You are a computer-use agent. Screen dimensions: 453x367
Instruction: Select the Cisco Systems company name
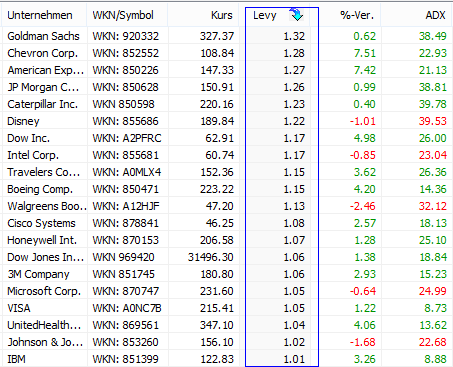tap(41, 223)
